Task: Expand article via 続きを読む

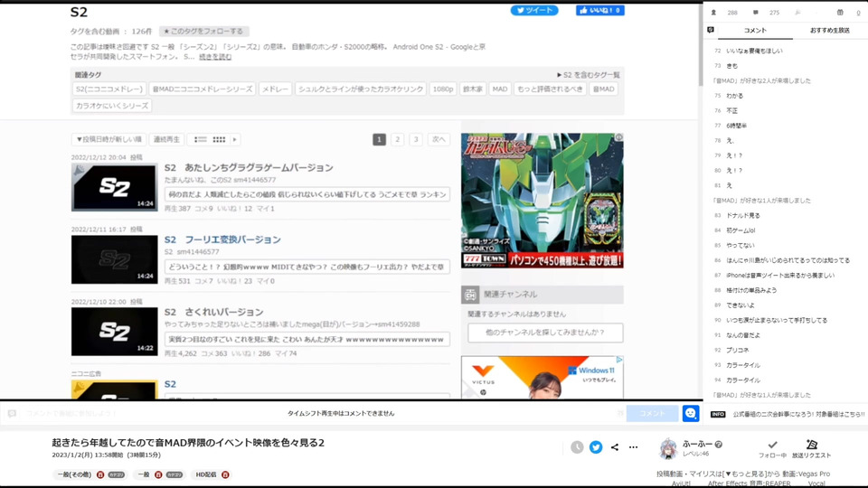Action: 215,56
